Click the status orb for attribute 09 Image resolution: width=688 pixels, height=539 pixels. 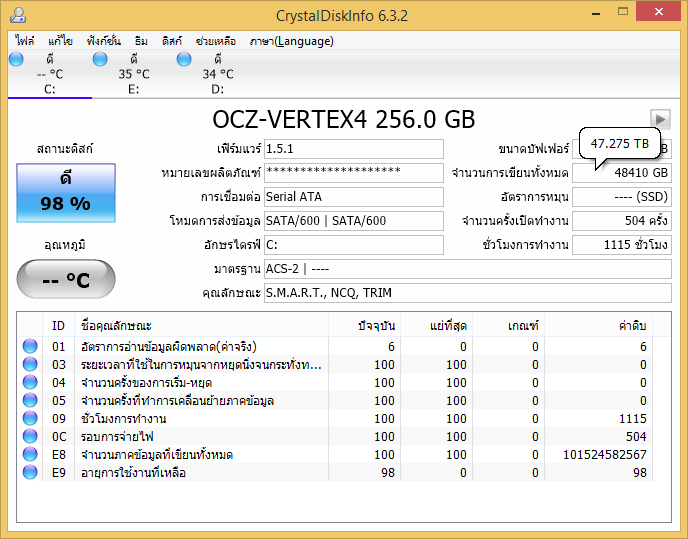click(30, 418)
